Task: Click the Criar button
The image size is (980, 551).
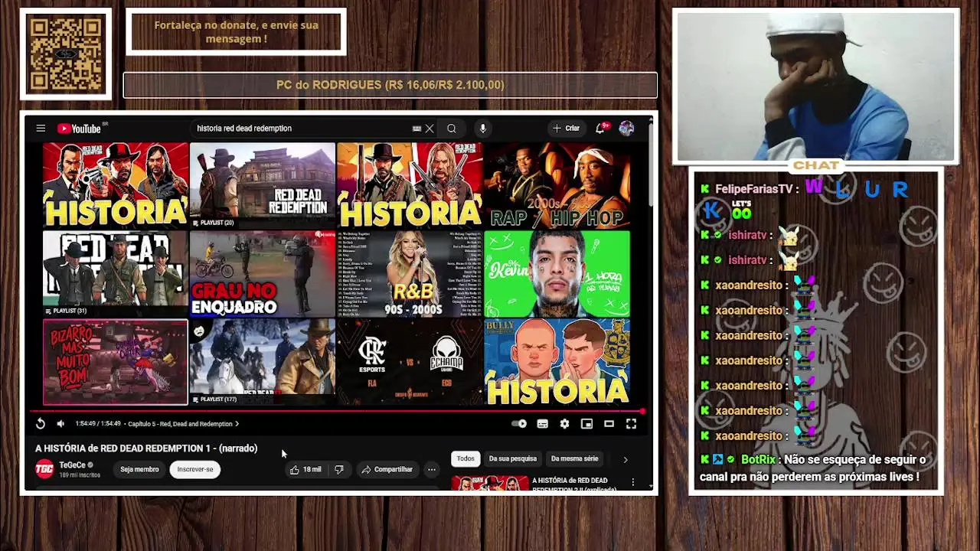Action: 567,129
